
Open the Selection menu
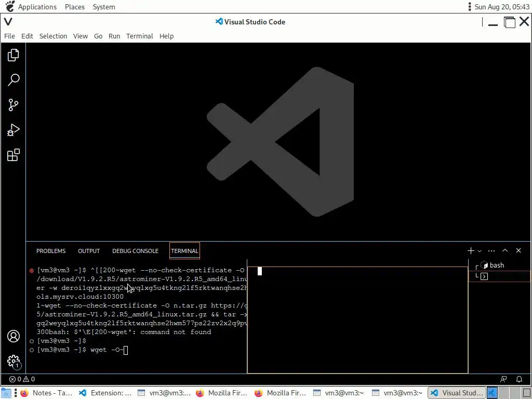(x=54, y=36)
